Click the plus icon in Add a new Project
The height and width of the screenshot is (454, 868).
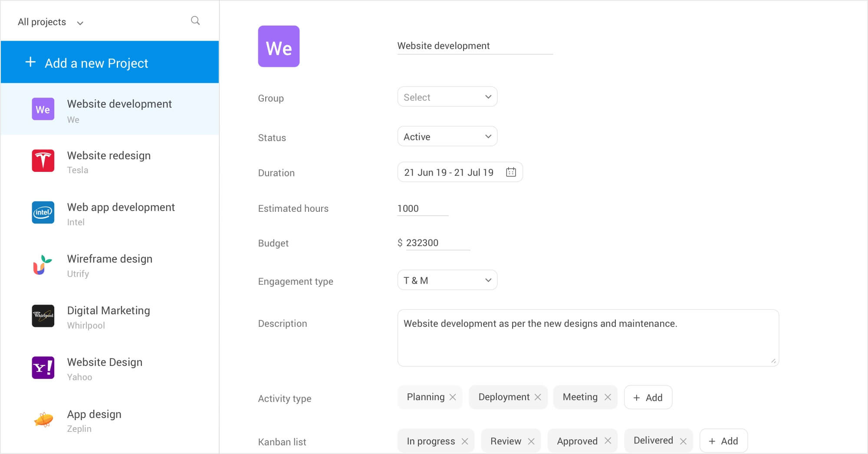point(30,62)
